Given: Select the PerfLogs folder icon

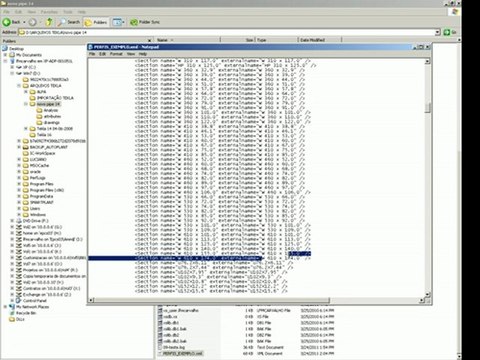Looking at the screenshot, I should pyautogui.click(x=26, y=178).
